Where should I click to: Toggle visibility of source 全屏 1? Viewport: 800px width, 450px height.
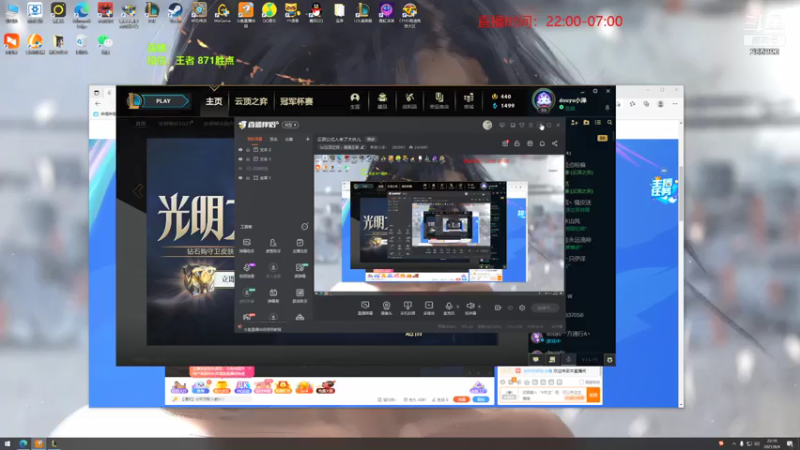point(240,178)
